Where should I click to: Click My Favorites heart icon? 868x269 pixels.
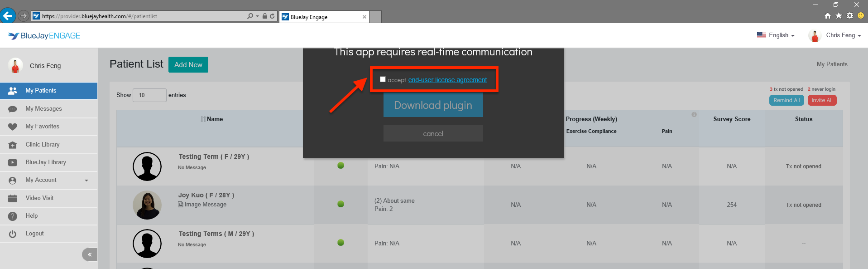point(13,127)
